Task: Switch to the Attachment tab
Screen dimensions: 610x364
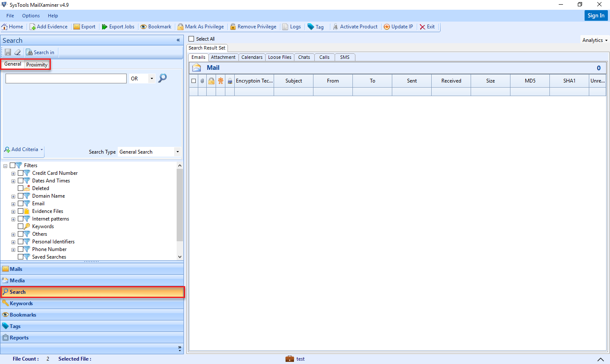Action: coord(223,57)
